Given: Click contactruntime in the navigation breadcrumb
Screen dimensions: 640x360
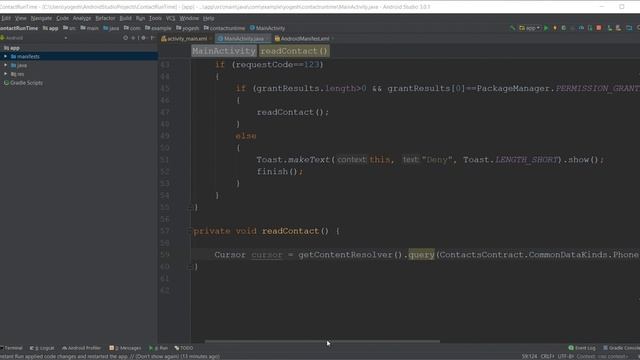Looking at the screenshot, I should [224, 28].
